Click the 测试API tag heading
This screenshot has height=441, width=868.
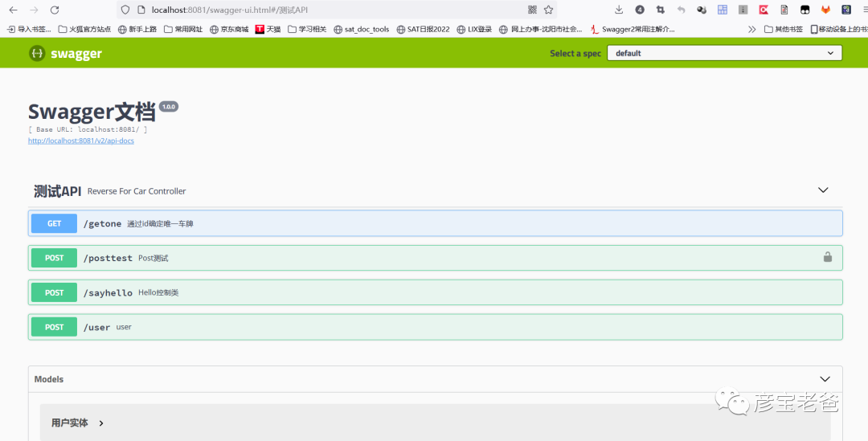pyautogui.click(x=58, y=191)
